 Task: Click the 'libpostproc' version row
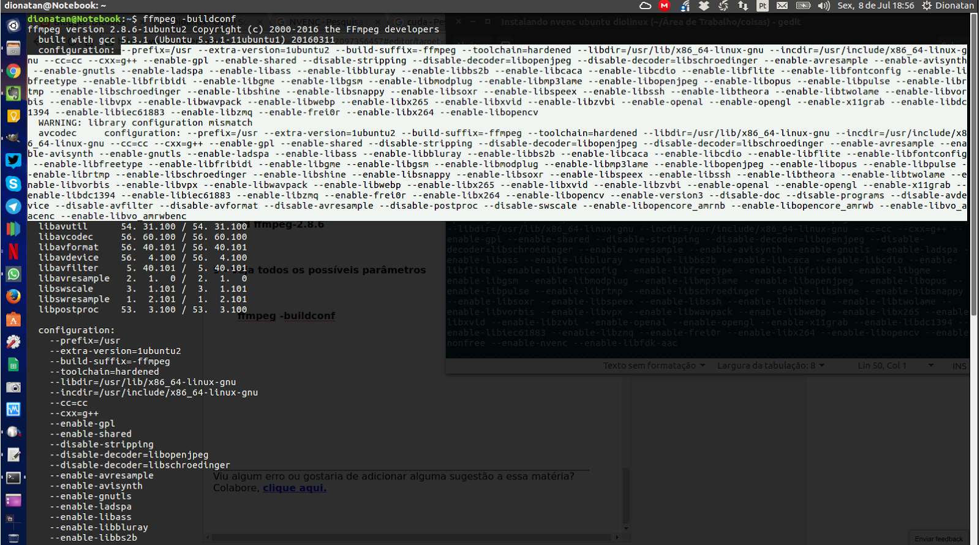click(x=143, y=310)
